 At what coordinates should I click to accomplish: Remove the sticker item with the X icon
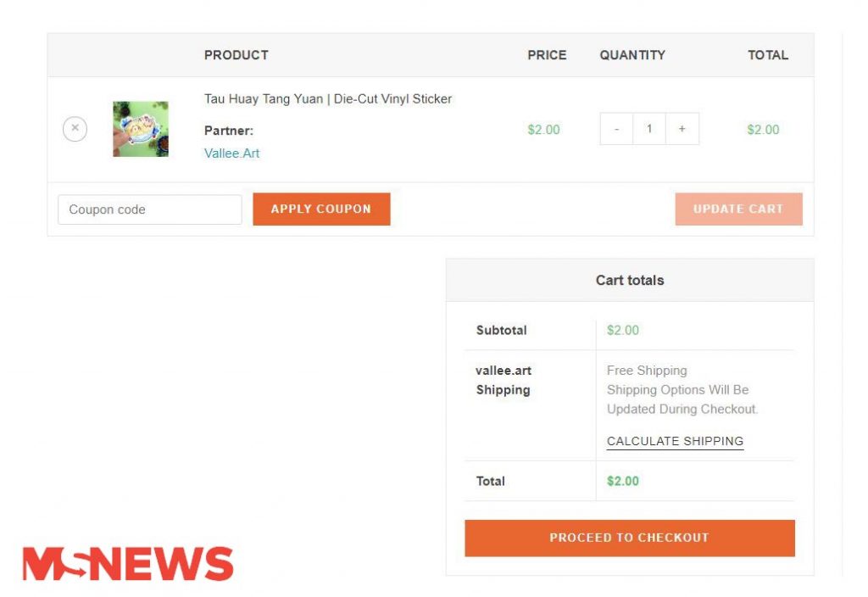(75, 129)
